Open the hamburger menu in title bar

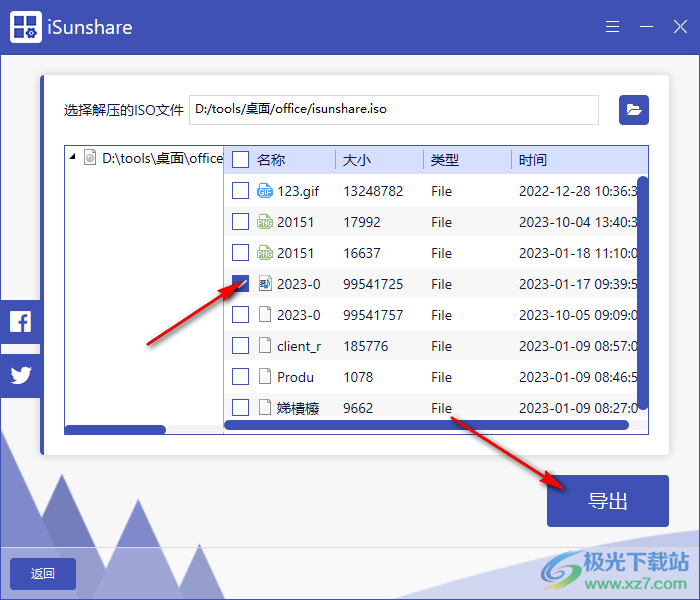click(612, 27)
